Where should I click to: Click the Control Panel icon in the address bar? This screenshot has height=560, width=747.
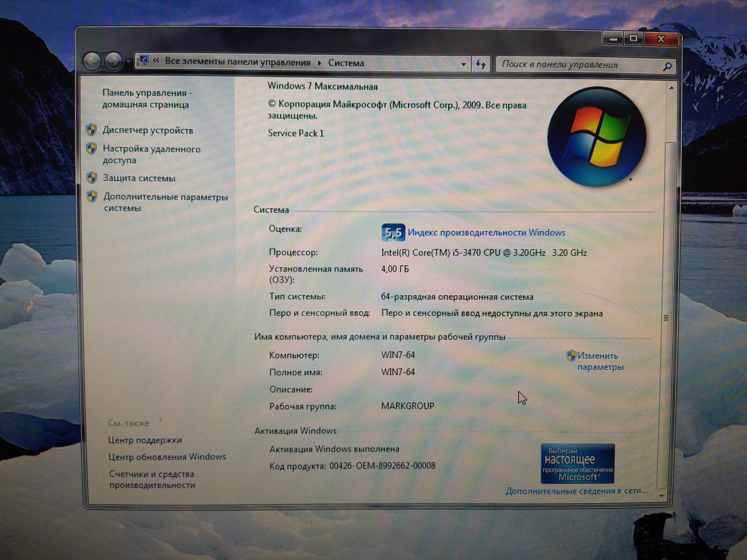[x=143, y=61]
